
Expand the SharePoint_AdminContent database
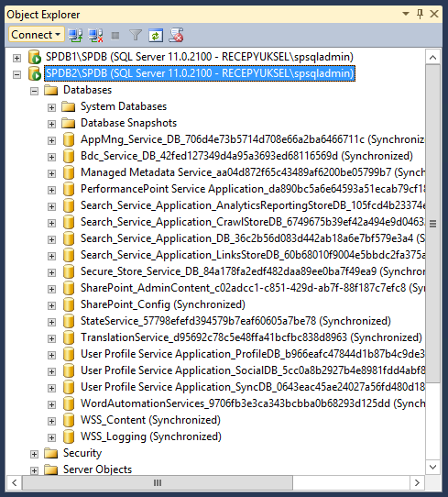click(51, 289)
